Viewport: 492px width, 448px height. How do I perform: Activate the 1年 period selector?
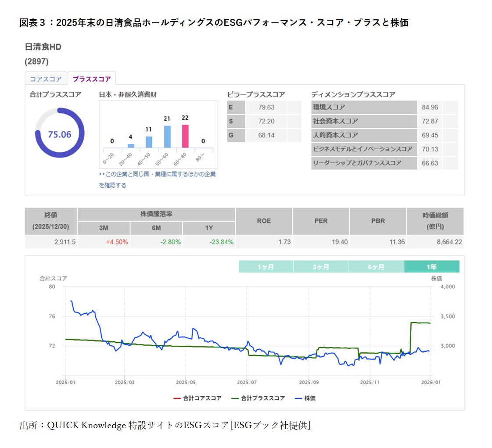coord(432,266)
